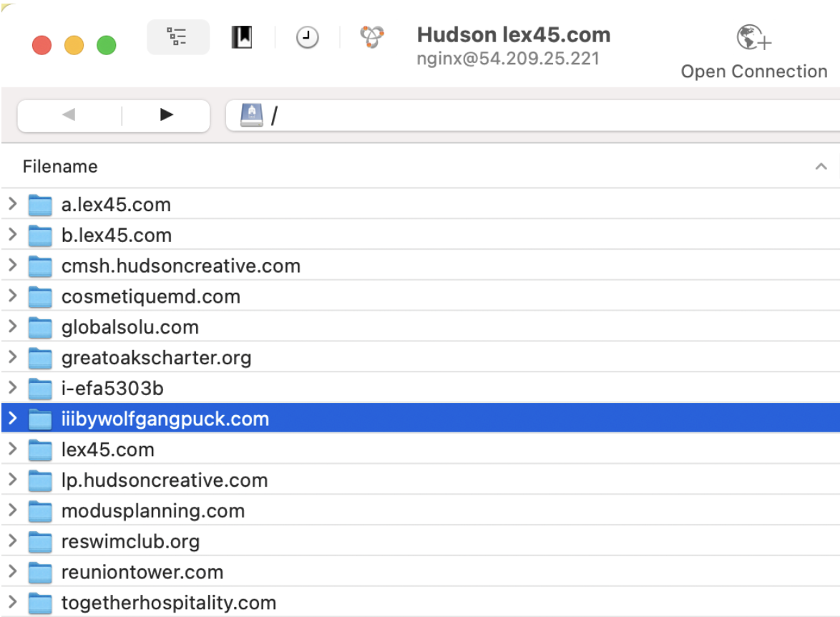
Task: Click the drive icon in path field
Action: coord(252,115)
